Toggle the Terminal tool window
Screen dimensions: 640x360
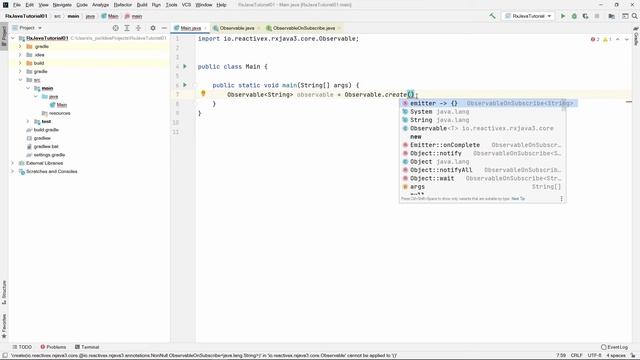click(87, 347)
